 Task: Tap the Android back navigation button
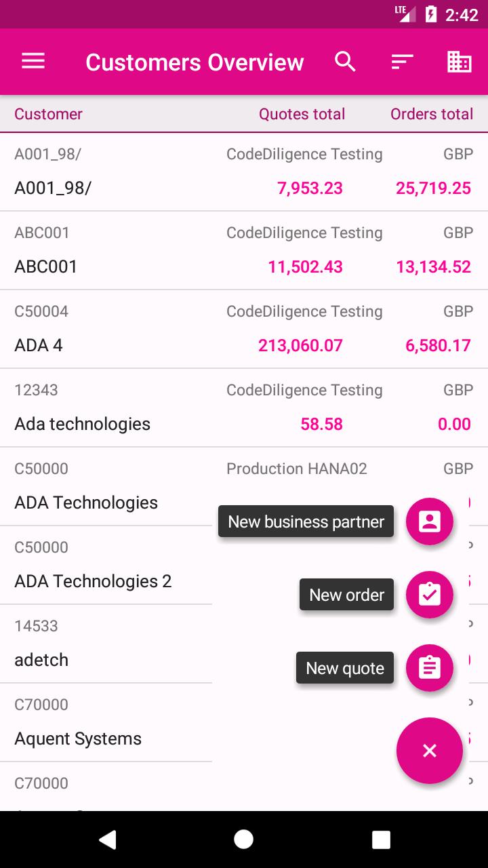[x=107, y=840]
